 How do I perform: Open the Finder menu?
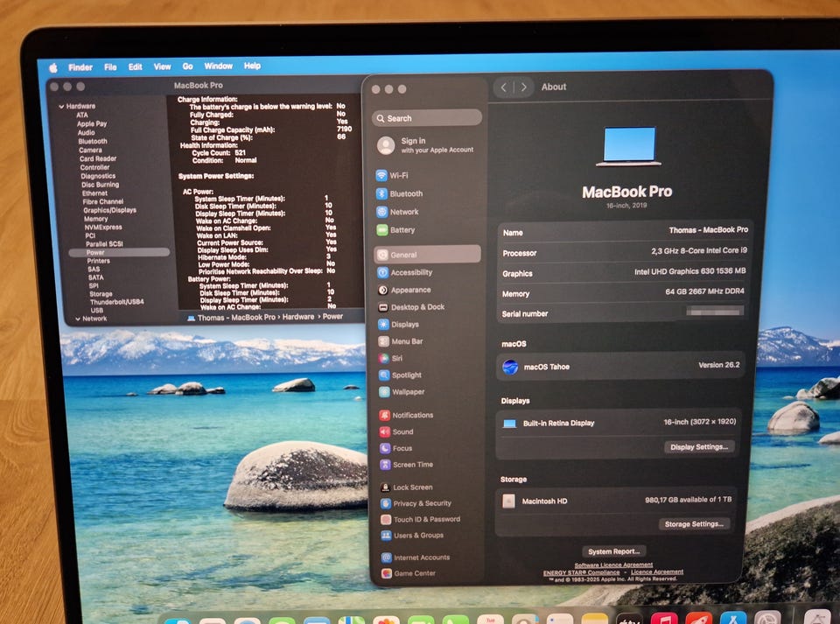click(80, 67)
